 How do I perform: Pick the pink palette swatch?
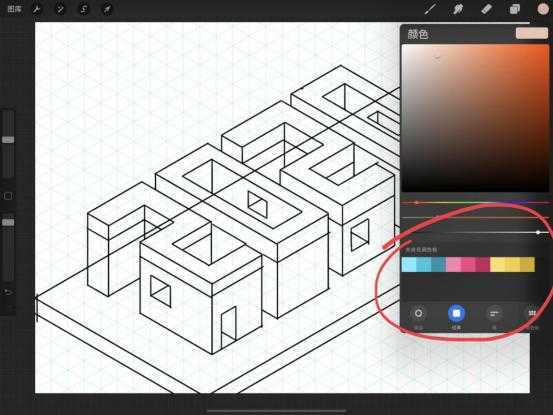[x=454, y=264]
